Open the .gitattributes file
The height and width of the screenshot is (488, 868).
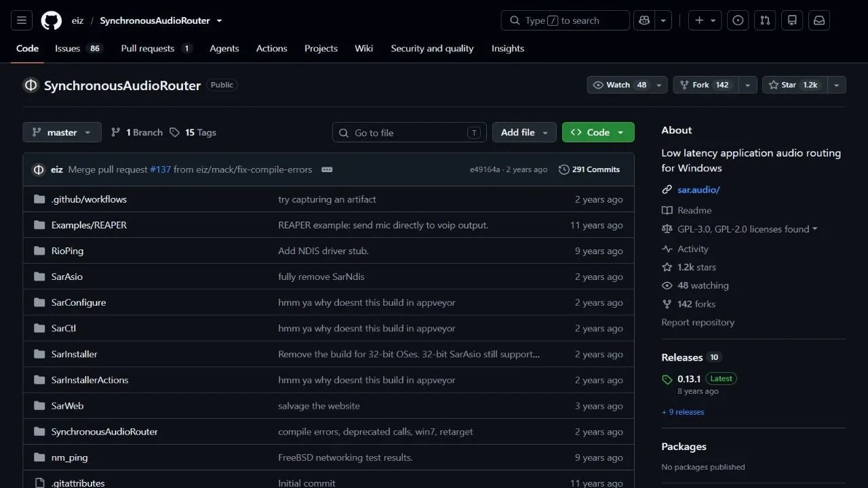click(x=78, y=483)
